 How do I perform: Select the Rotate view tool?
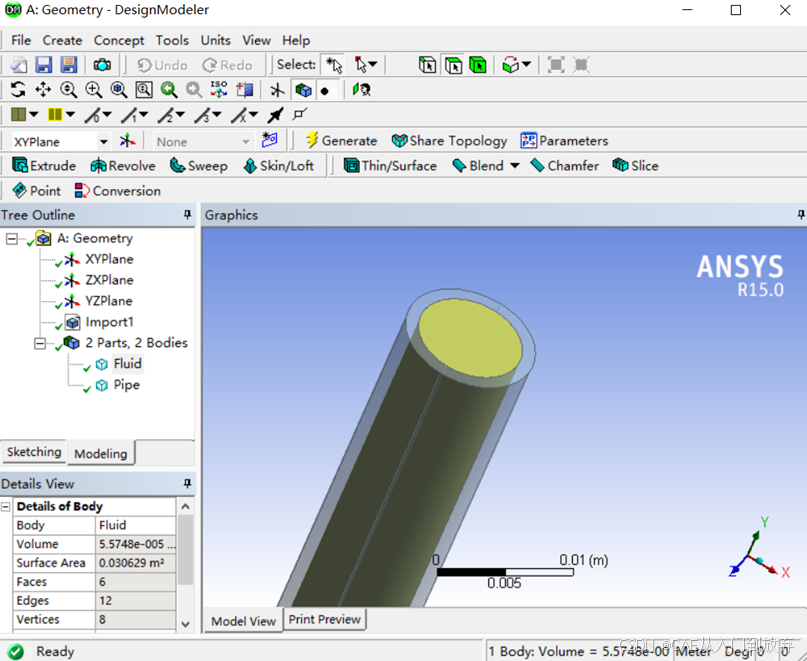click(x=18, y=90)
